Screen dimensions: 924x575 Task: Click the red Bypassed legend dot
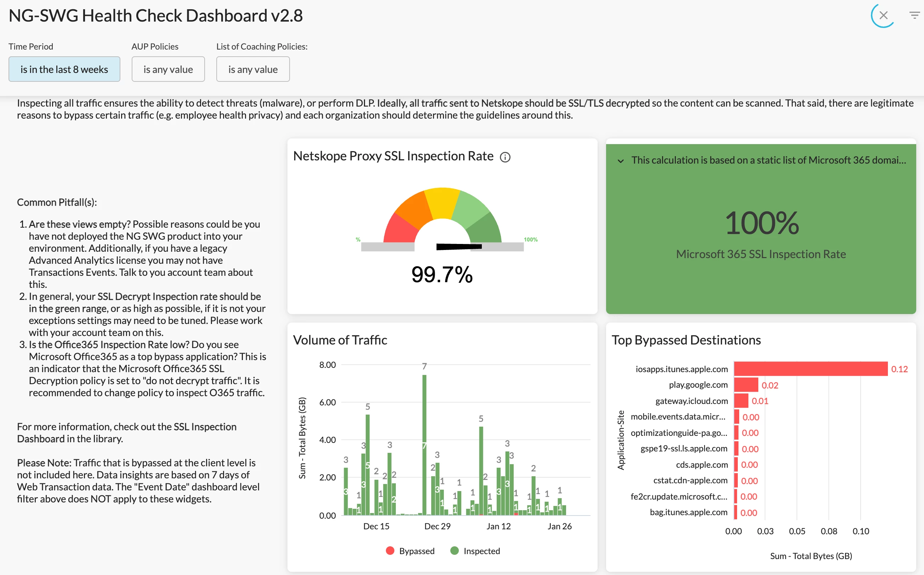(x=390, y=551)
